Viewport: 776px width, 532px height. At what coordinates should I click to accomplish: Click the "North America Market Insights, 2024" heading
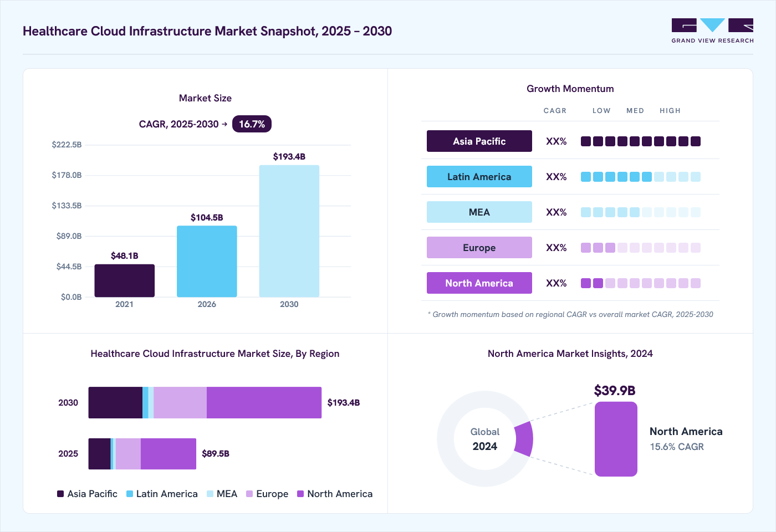point(570,354)
